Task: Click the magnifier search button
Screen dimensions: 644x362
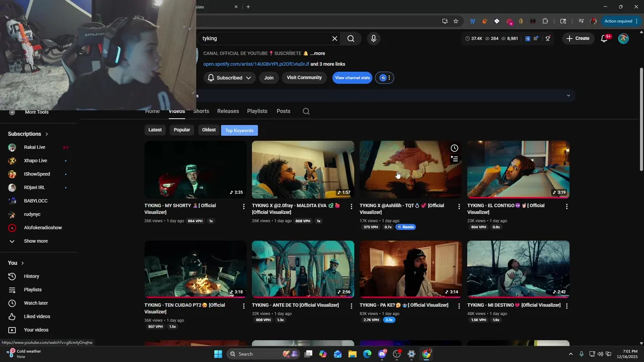Action: [x=351, y=38]
